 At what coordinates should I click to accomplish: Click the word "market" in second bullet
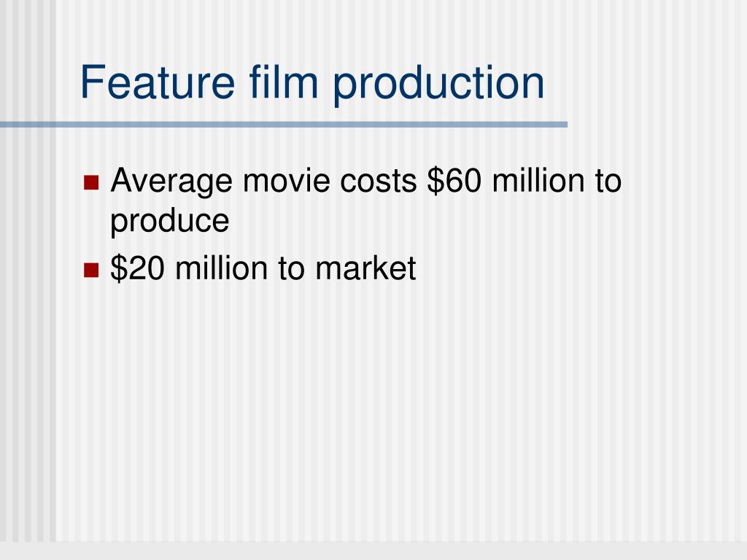point(366,268)
